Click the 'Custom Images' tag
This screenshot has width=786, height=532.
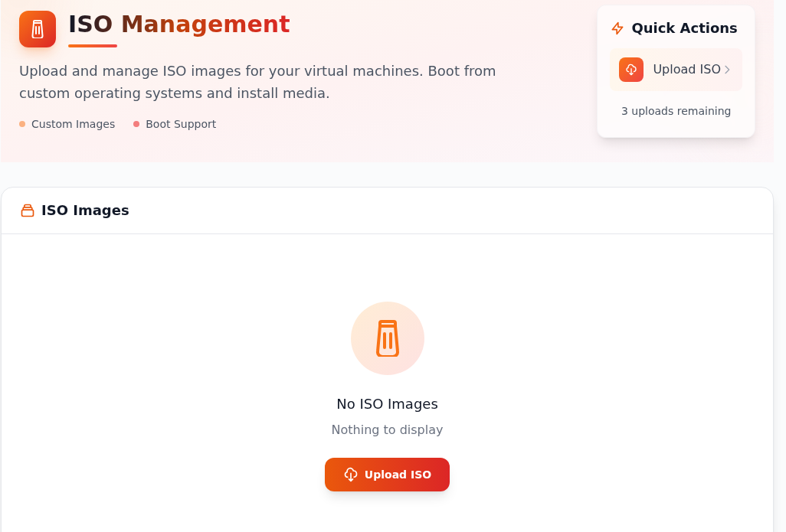[x=67, y=124]
